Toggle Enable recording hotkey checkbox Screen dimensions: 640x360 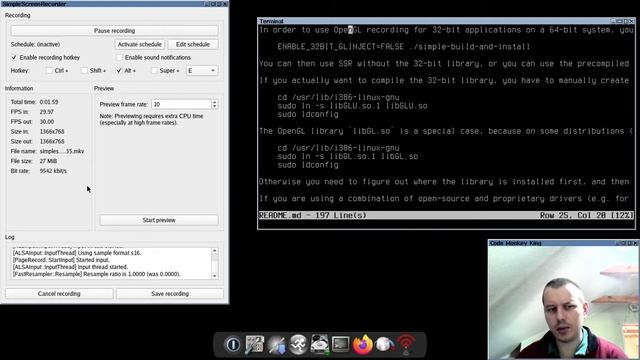pyautogui.click(x=14, y=58)
